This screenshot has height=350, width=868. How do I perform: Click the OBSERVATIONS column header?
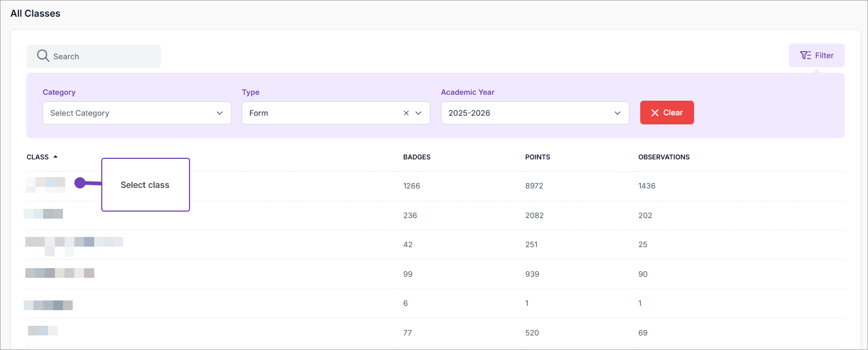click(x=663, y=157)
